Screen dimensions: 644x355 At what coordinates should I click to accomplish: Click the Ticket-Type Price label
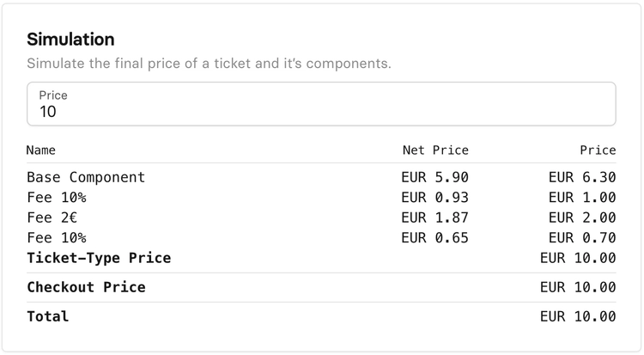pyautogui.click(x=99, y=258)
